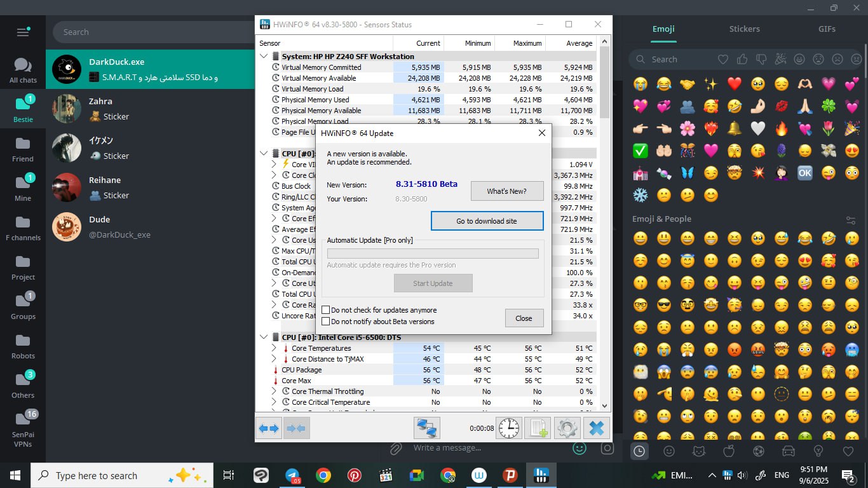Enable 'Do not notify about Beta versions'
868x488 pixels.
pos(326,322)
